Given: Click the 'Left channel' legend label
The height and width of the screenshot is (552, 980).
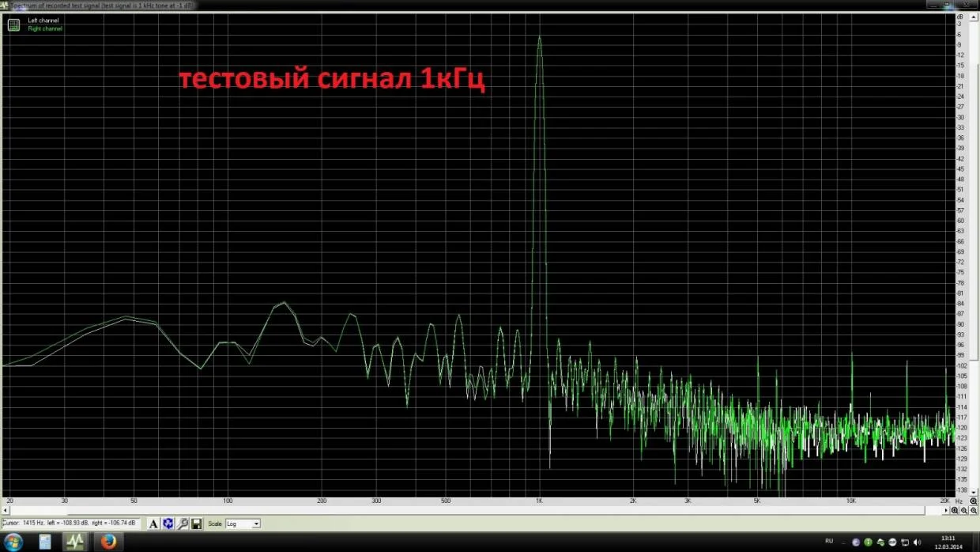Looking at the screenshot, I should (x=43, y=20).
